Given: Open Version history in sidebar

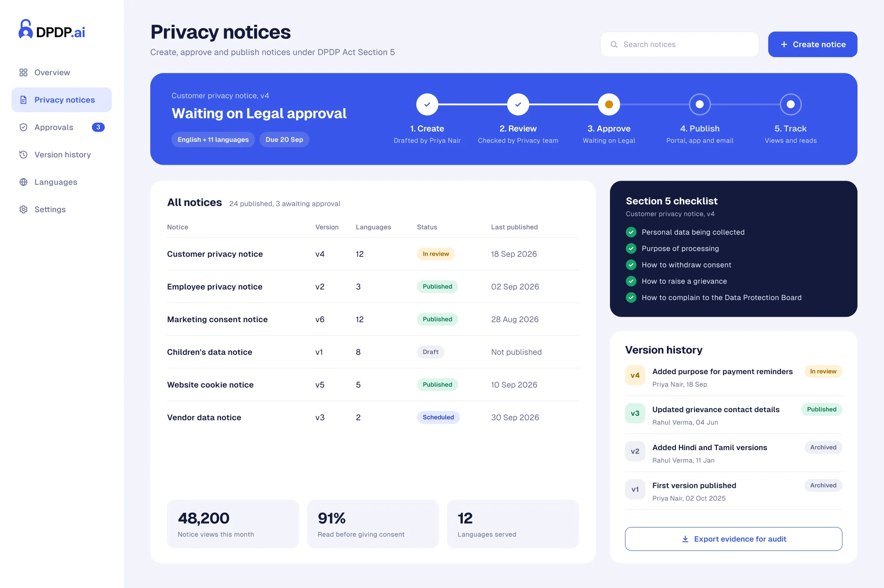Looking at the screenshot, I should point(61,155).
